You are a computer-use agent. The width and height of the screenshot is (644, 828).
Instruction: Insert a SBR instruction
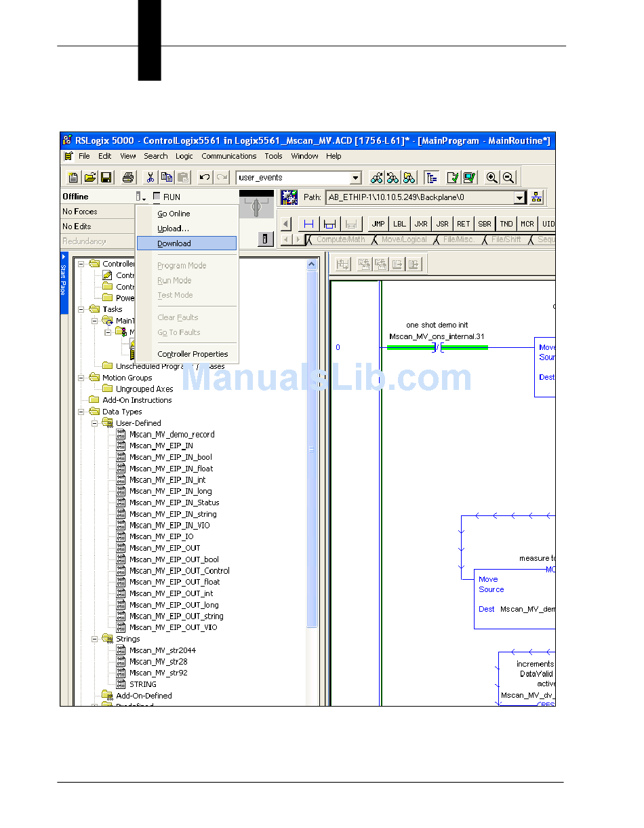[485, 224]
